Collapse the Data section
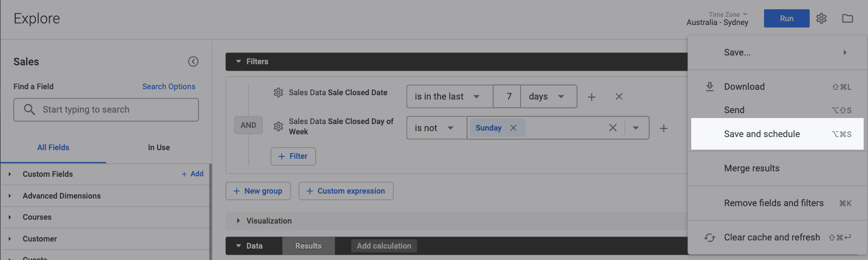The width and height of the screenshot is (868, 260). [x=238, y=246]
